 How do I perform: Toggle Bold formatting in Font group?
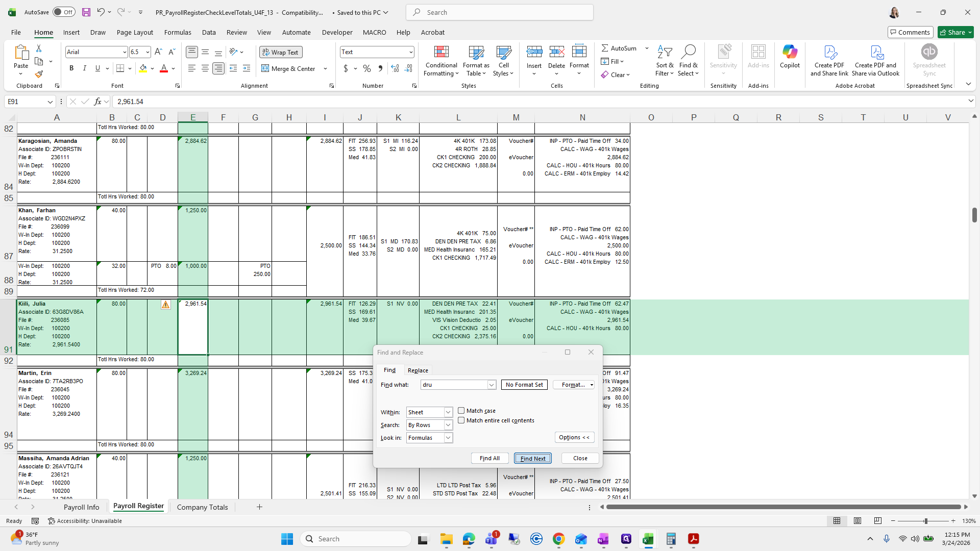[x=71, y=68]
